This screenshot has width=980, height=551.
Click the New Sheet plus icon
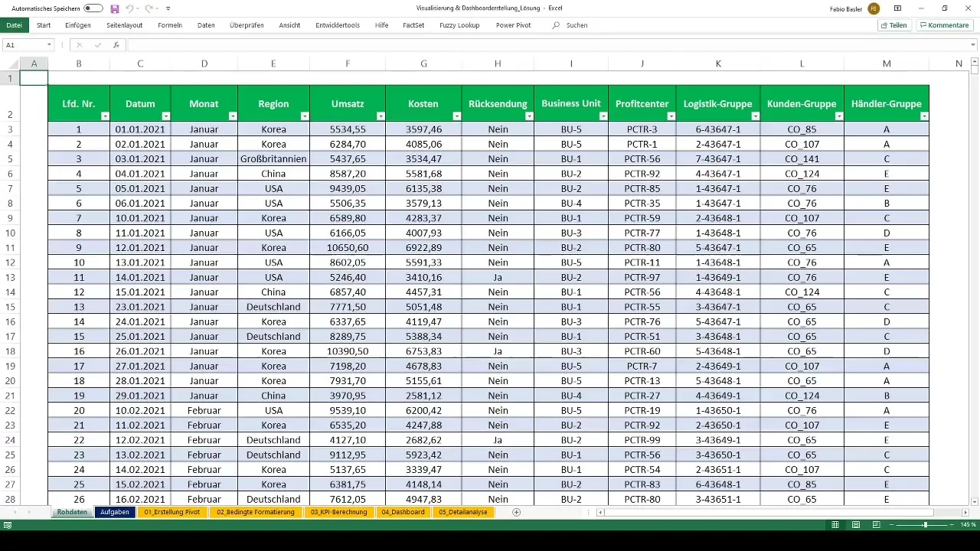click(517, 512)
